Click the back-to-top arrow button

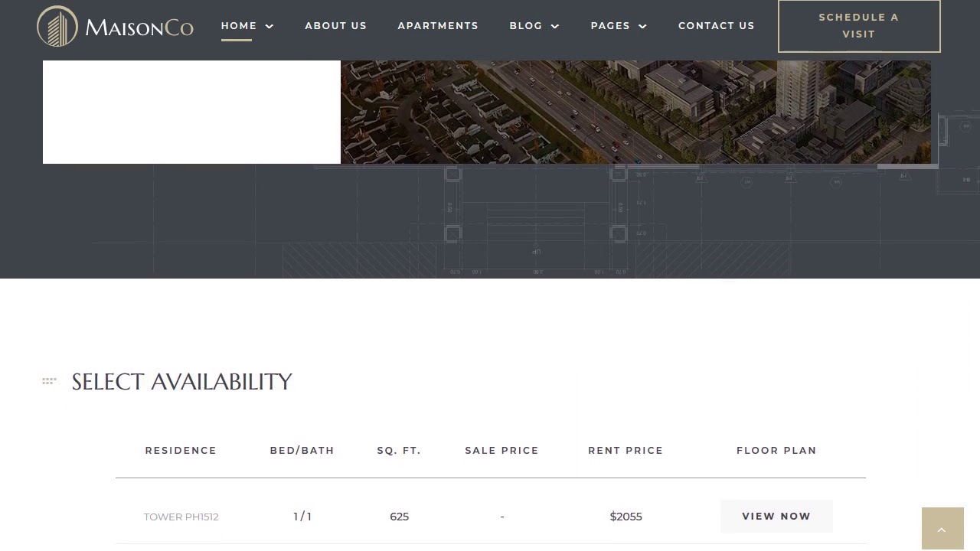[942, 529]
